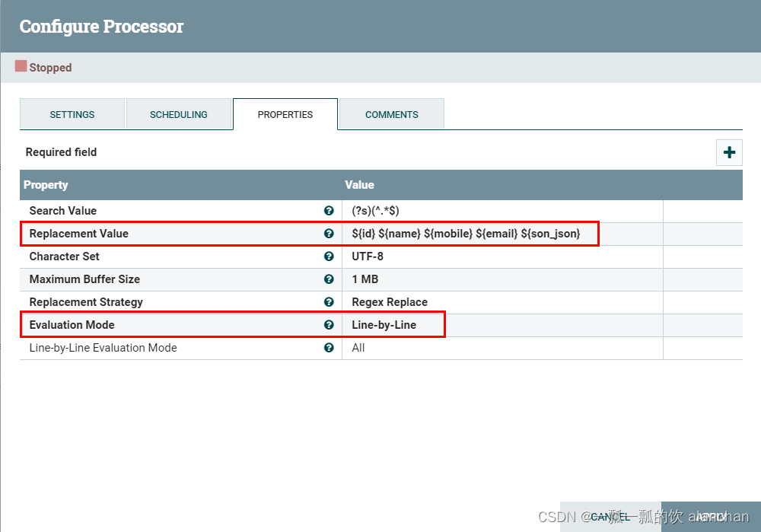
Task: Open help icon for Search Value
Action: tap(329, 211)
